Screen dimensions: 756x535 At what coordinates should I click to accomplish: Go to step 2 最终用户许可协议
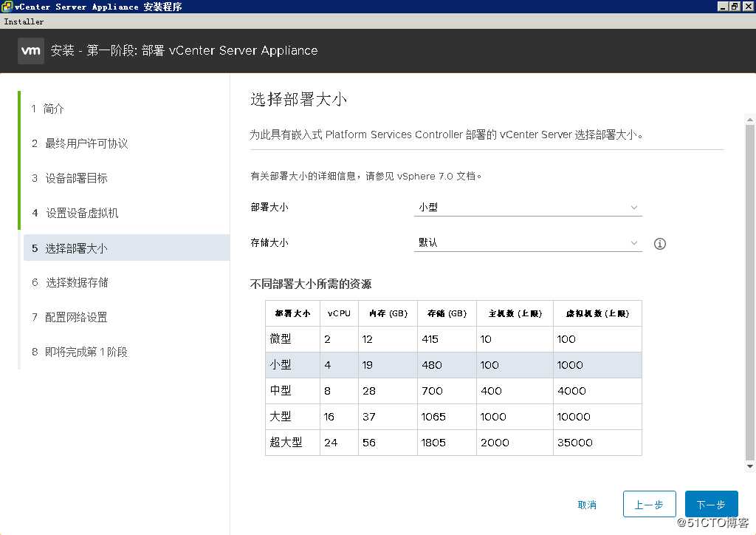tap(80, 143)
